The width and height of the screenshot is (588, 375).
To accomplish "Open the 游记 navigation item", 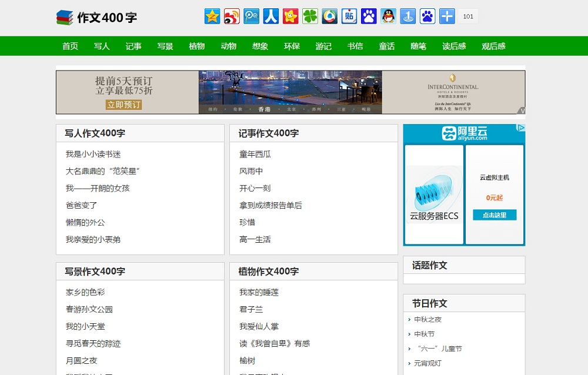I will pos(323,46).
